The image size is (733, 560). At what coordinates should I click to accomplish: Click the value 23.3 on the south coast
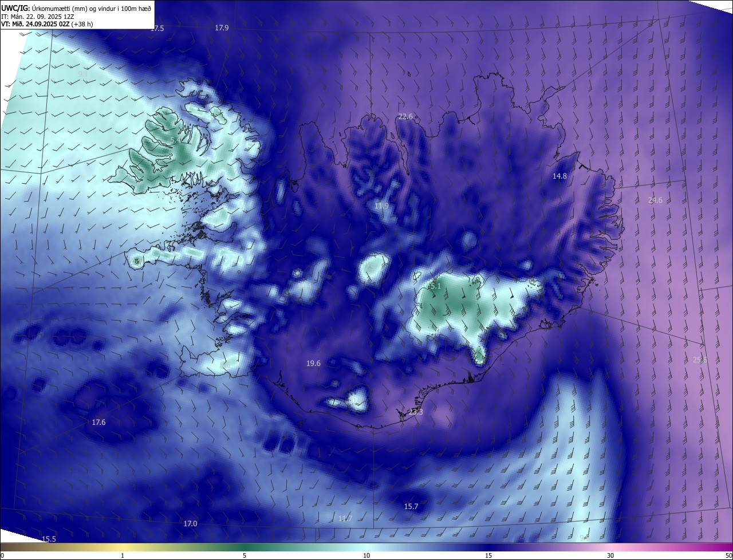point(416,412)
